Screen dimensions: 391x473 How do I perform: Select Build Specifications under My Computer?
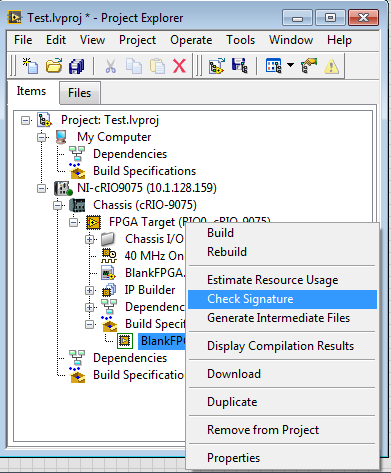click(145, 171)
